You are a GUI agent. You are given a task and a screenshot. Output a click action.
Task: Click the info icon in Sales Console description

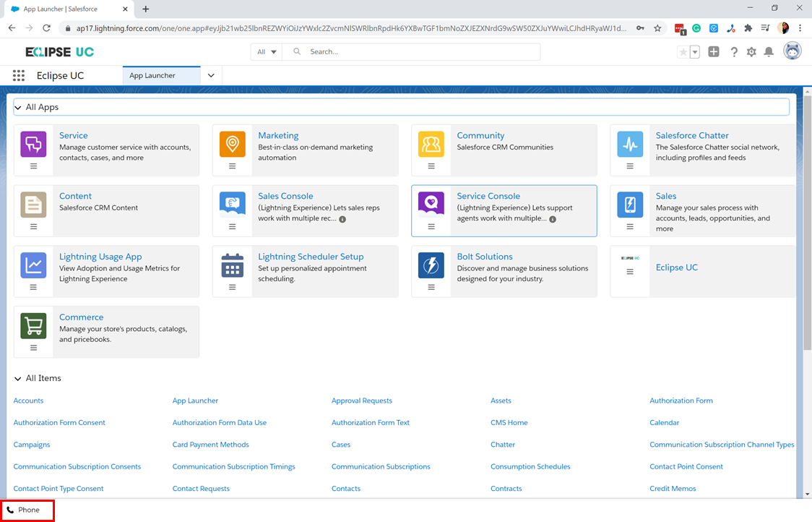click(342, 219)
